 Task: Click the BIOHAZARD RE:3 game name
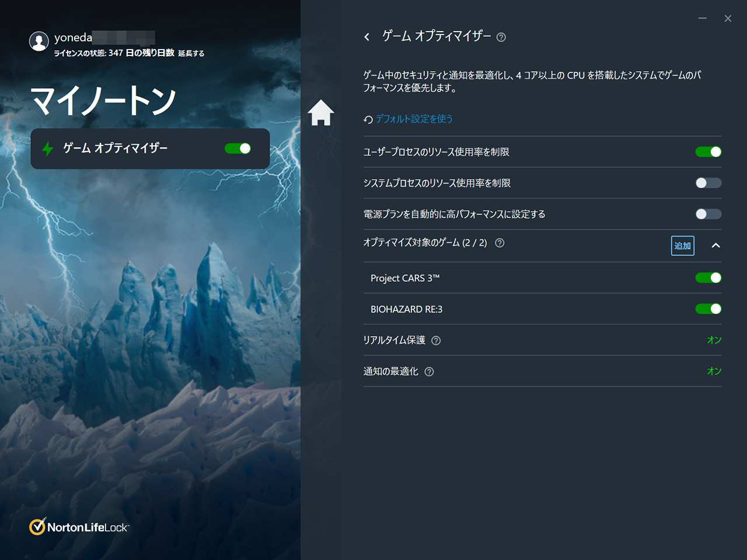(x=407, y=309)
